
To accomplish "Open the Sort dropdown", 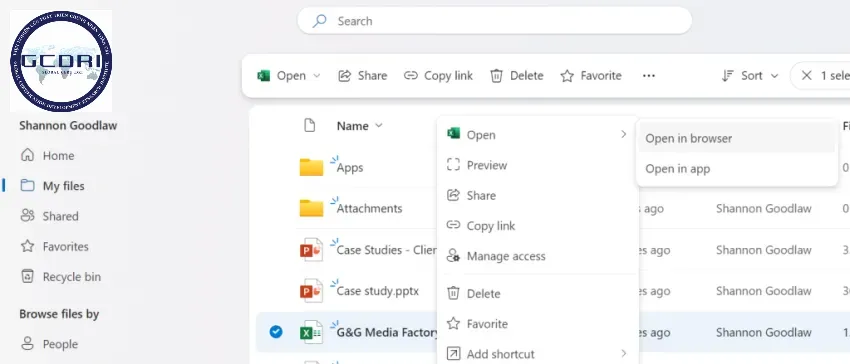I will coord(750,76).
